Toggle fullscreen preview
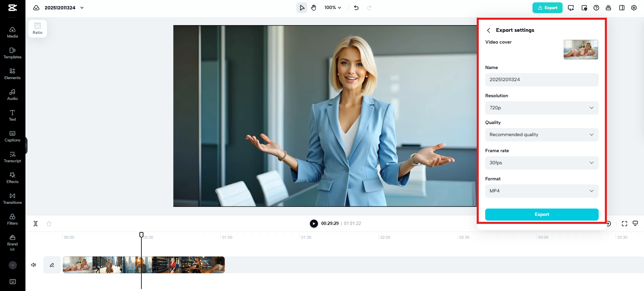The height and width of the screenshot is (291, 644). pyautogui.click(x=624, y=224)
